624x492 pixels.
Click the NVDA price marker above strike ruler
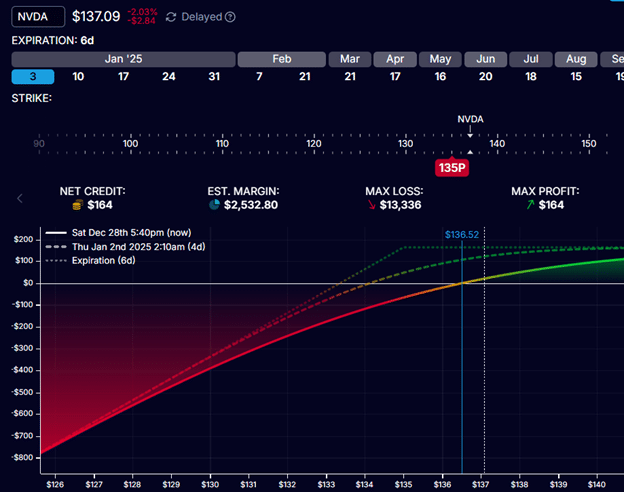pyautogui.click(x=470, y=119)
